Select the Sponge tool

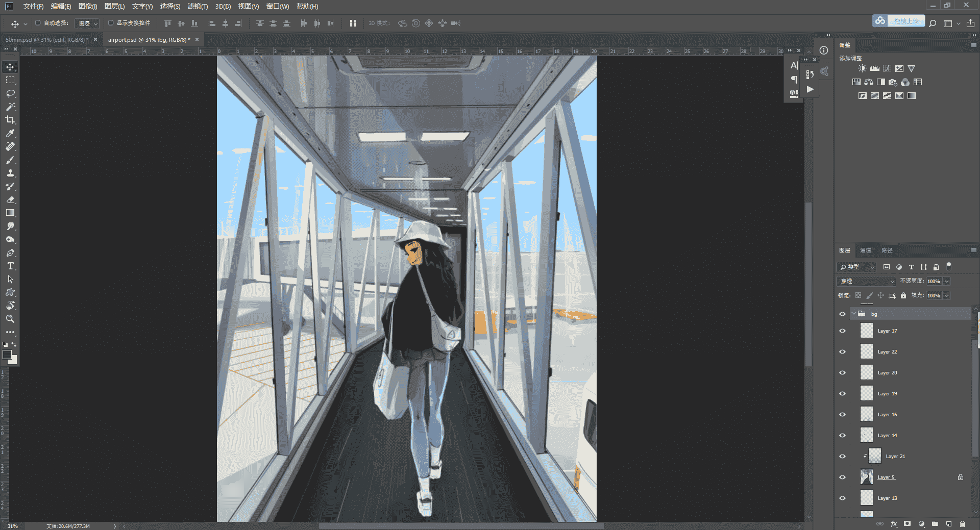(10, 239)
